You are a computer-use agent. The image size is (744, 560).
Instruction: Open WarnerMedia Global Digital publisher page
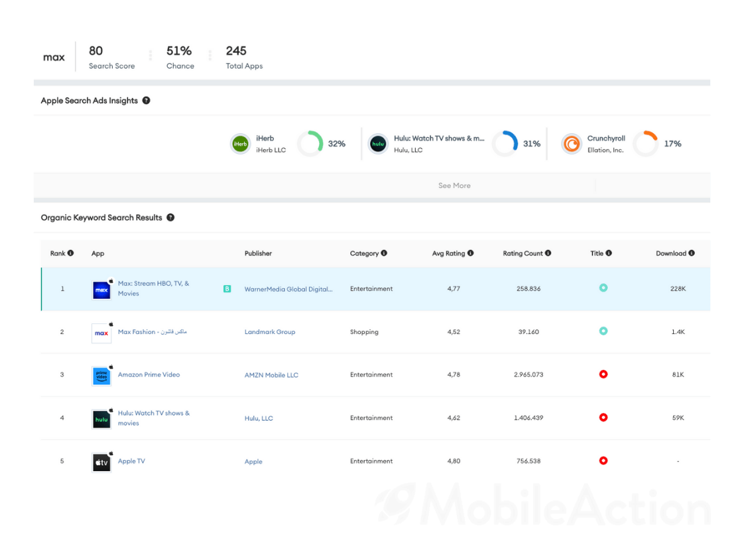(x=288, y=289)
